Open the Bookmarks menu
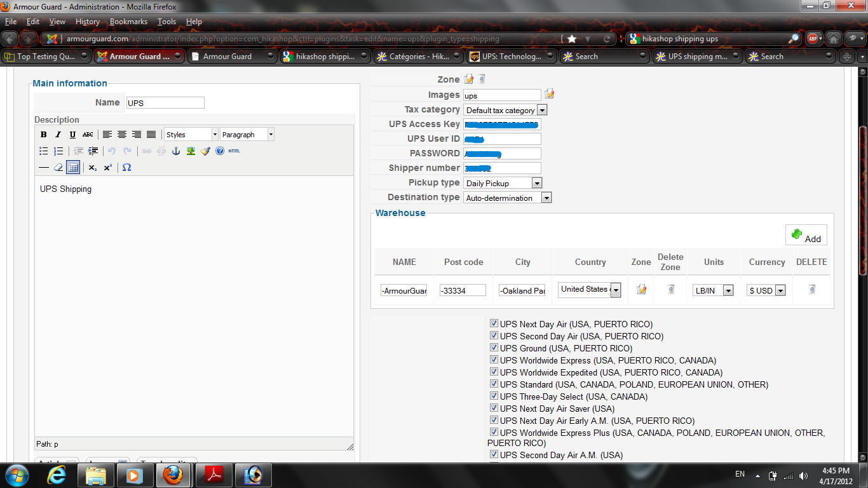This screenshot has width=868, height=488. [128, 22]
